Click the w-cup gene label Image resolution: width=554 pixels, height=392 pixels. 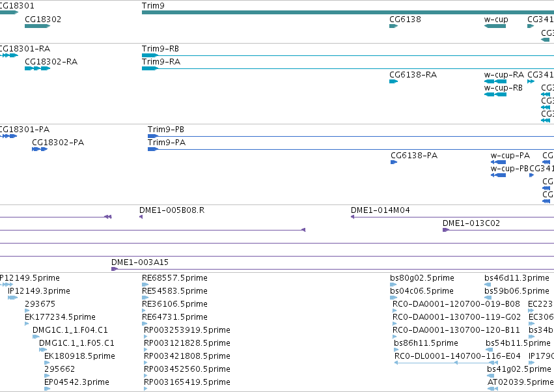point(496,19)
